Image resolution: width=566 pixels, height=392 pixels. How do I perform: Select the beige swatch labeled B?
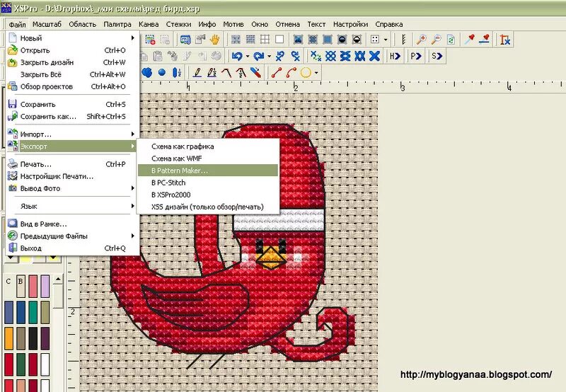click(21, 286)
